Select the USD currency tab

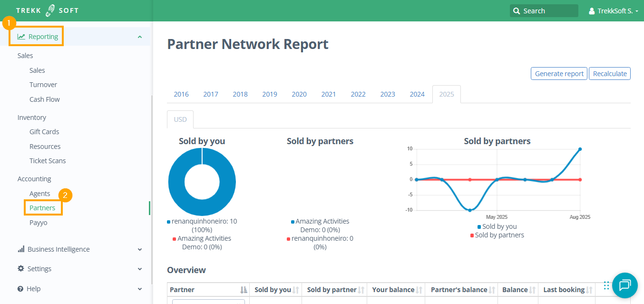[180, 119]
